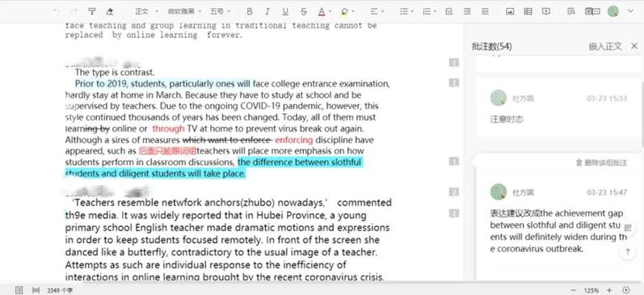Click the Undo arrow in toolbar

(x=56, y=11)
